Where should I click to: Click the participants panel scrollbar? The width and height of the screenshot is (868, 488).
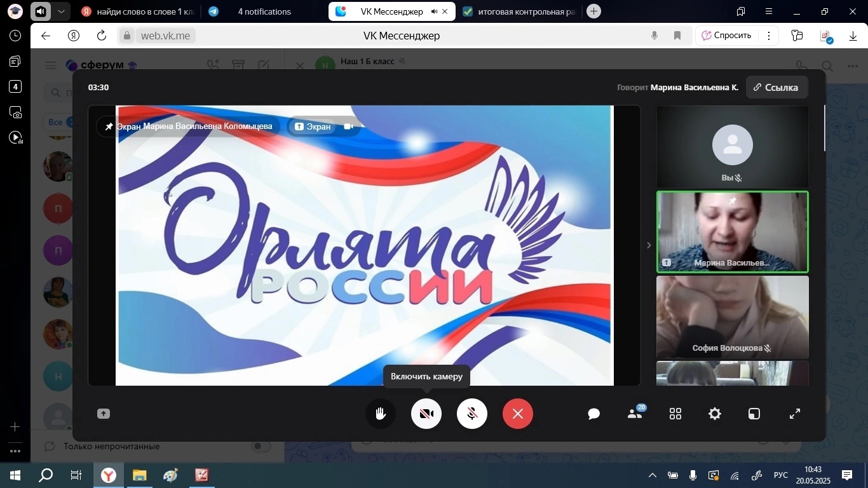825,128
